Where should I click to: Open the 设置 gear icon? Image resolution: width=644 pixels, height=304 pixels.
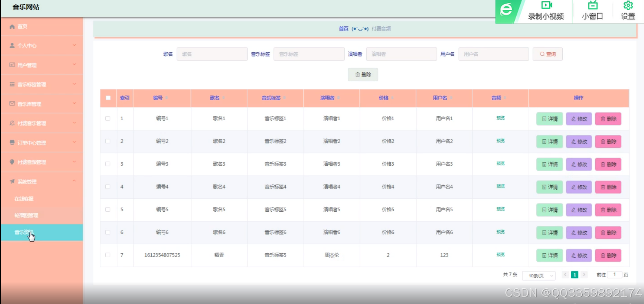pos(628,5)
